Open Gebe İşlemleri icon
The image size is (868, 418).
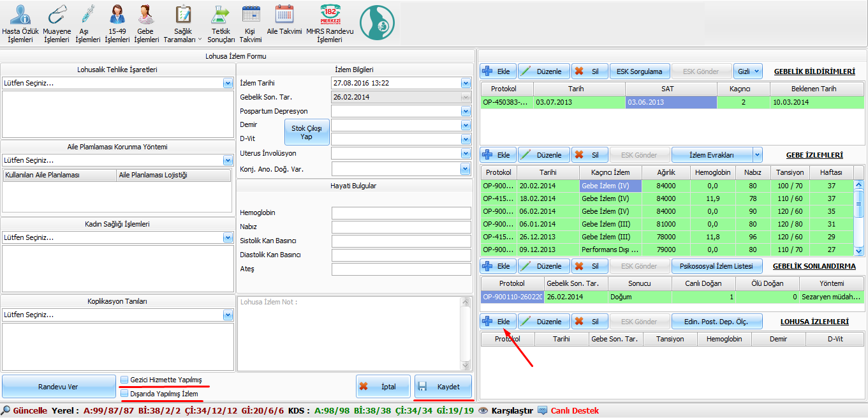[145, 15]
